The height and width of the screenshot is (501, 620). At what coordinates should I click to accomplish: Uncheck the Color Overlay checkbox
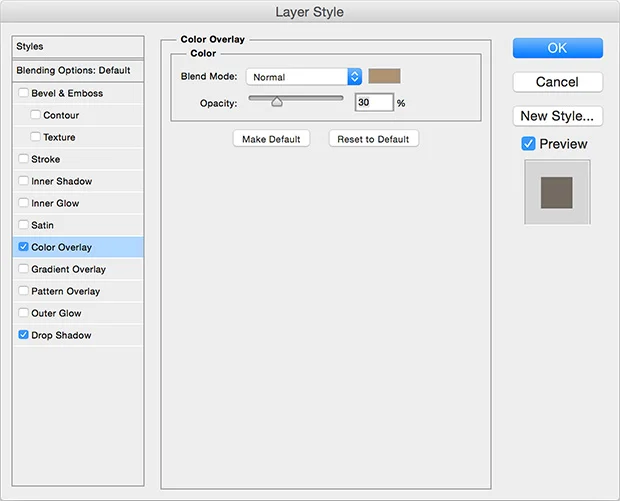23,247
